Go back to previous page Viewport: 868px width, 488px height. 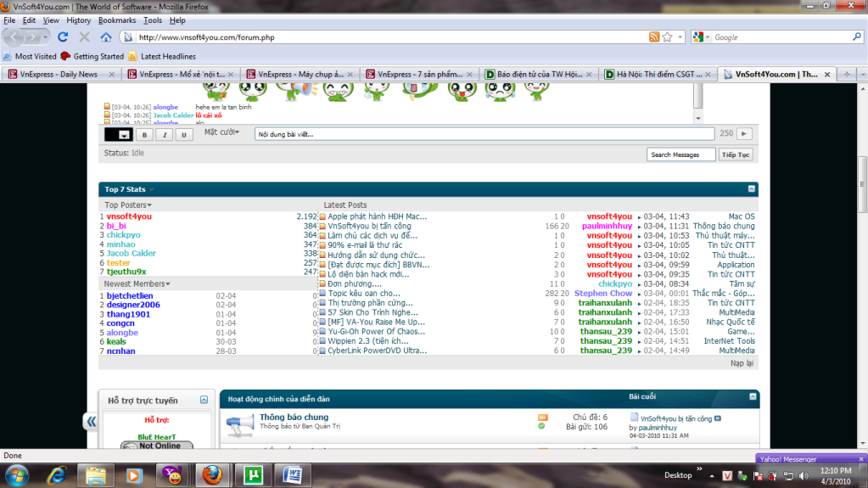pyautogui.click(x=14, y=37)
